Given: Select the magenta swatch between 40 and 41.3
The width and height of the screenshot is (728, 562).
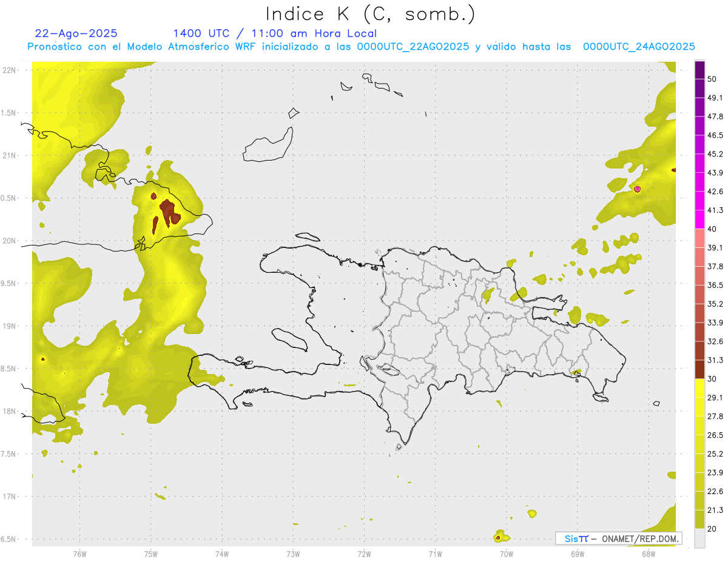Looking at the screenshot, I should [700, 219].
